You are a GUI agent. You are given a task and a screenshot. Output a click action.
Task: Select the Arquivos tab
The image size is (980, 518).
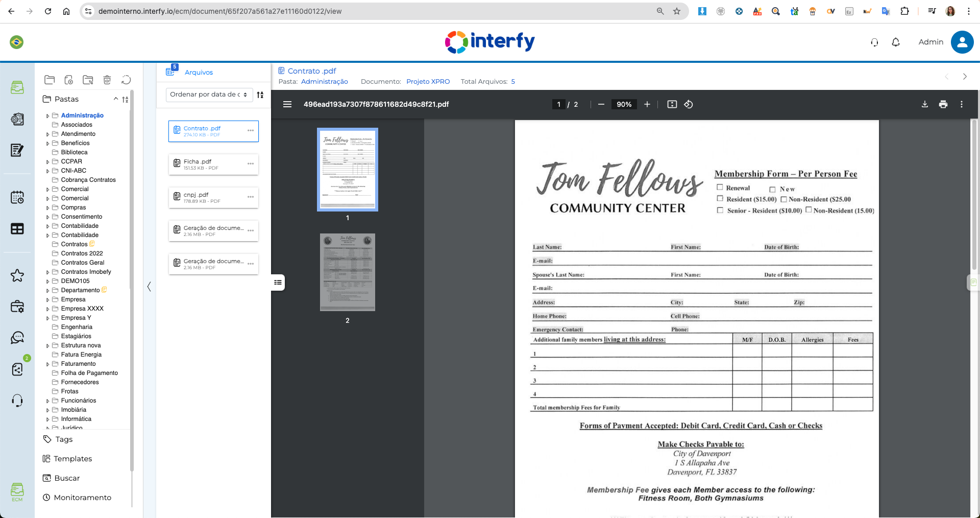pos(199,73)
